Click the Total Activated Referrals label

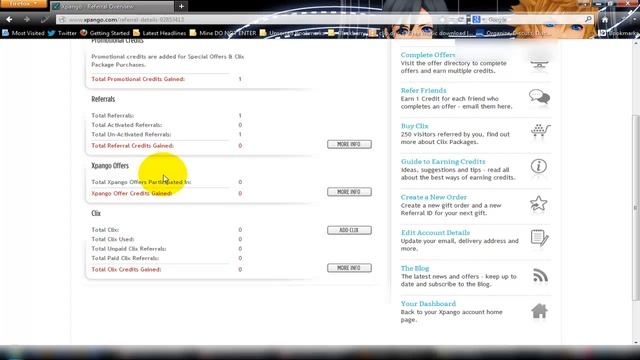127,125
